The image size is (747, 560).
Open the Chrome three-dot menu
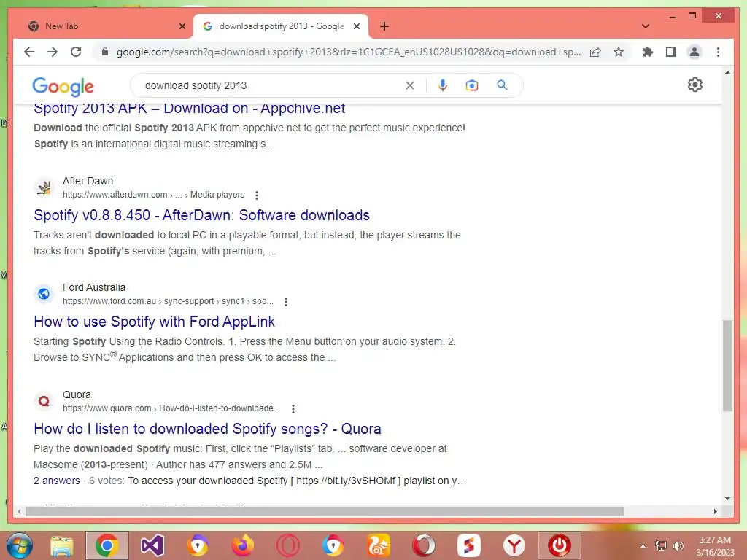point(718,52)
